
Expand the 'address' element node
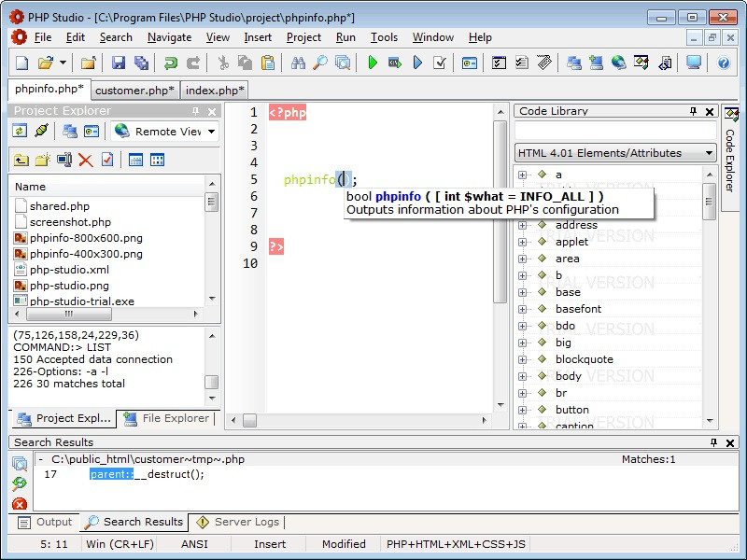[x=523, y=225]
